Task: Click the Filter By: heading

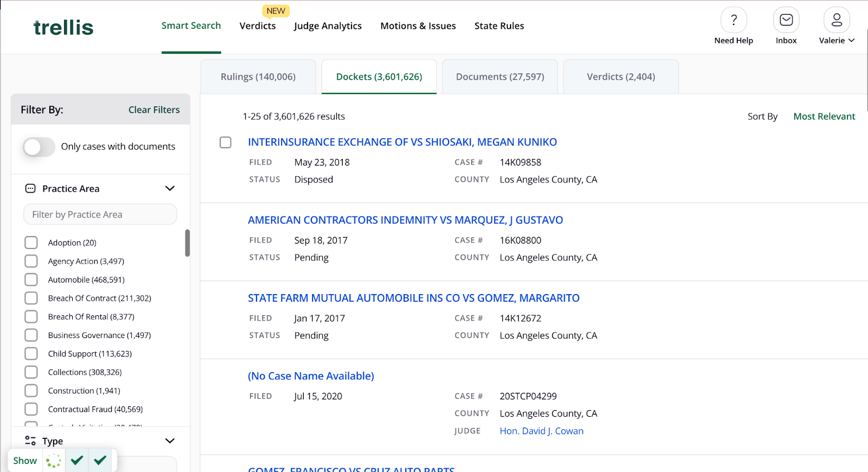Action: coord(42,110)
